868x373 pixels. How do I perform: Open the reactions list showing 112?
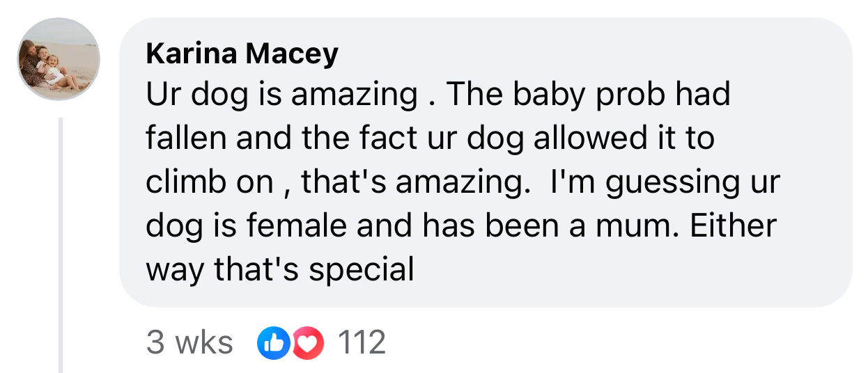(x=362, y=342)
